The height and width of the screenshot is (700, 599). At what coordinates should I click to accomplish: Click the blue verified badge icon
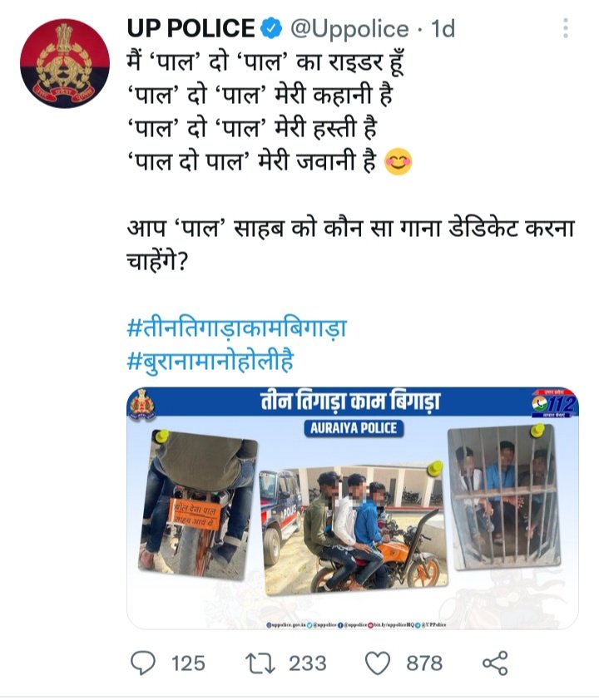[271, 28]
